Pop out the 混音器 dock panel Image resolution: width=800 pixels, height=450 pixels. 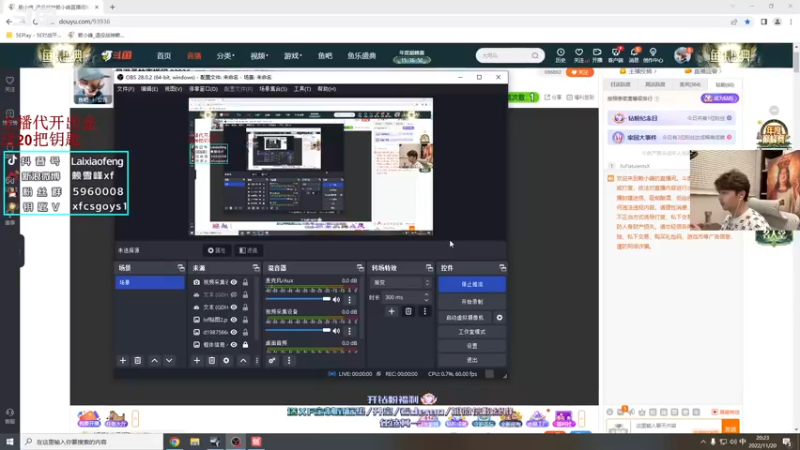coord(360,268)
